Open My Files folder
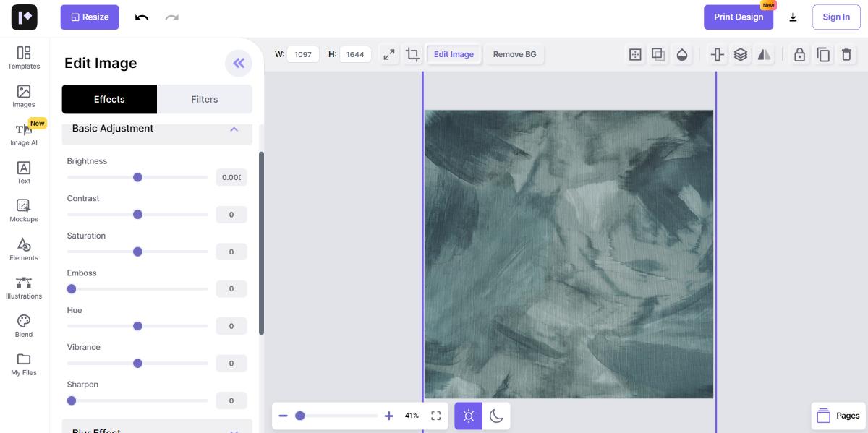 [24, 364]
